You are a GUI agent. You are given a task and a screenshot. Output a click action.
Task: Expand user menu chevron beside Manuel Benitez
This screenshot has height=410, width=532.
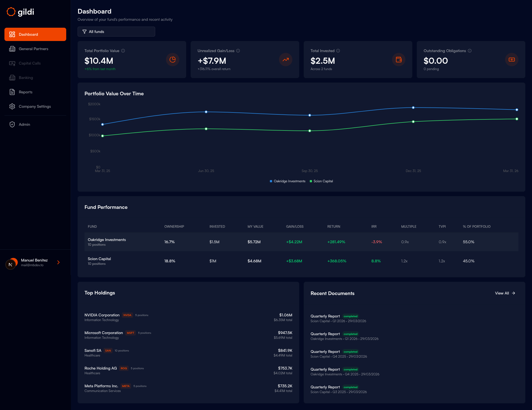click(x=58, y=262)
